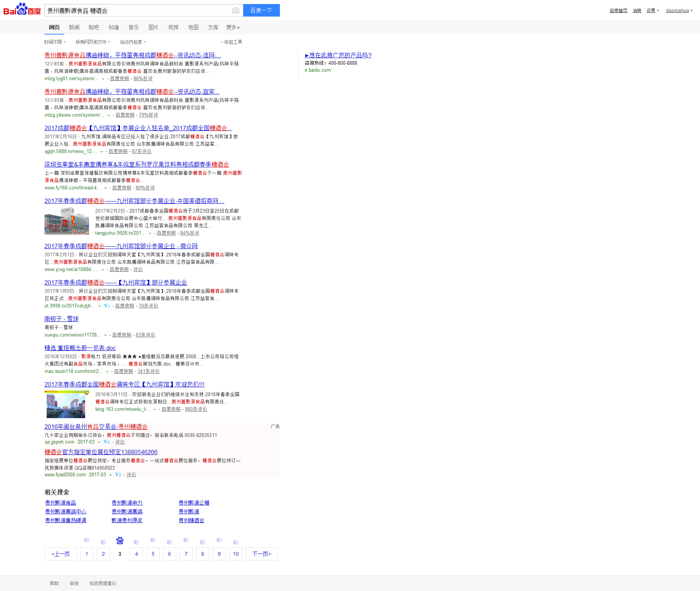Expand arrow beside mlzg.lyg01.net URL
The width and height of the screenshot is (700, 591).
[x=103, y=79]
